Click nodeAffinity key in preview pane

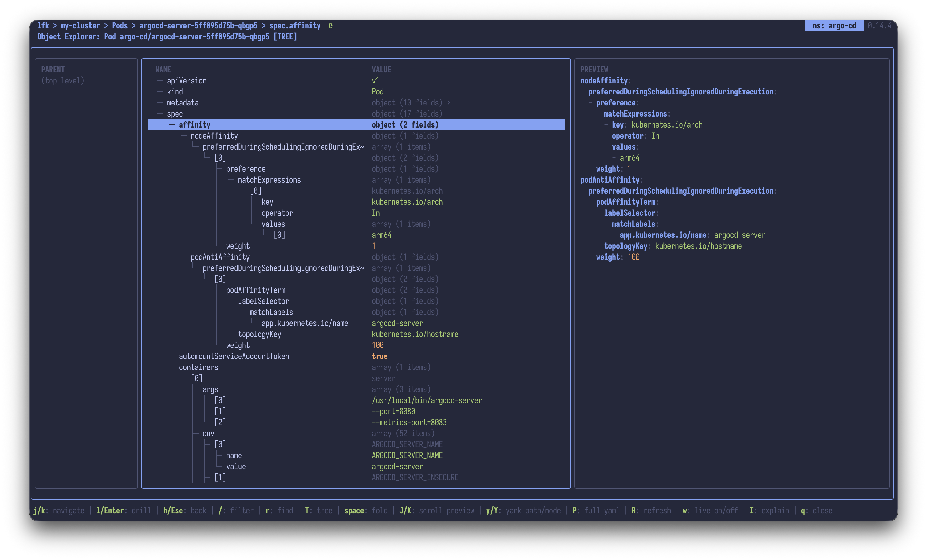coord(604,81)
